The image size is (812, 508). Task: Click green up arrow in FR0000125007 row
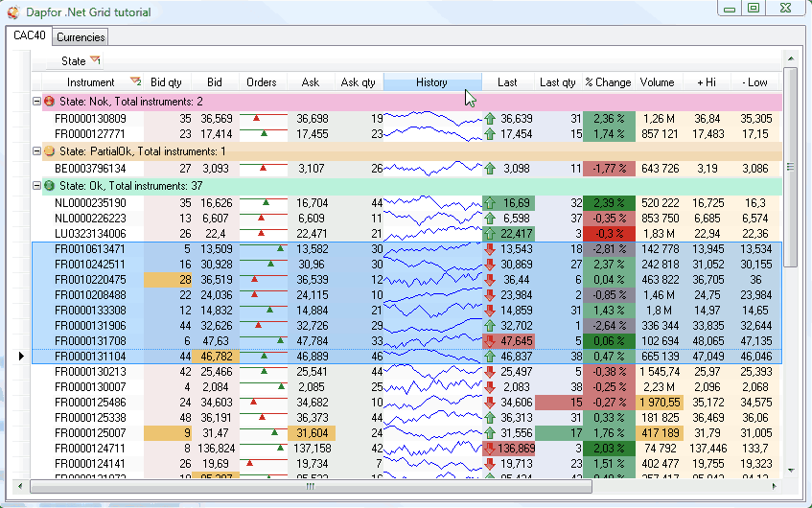[x=490, y=433]
